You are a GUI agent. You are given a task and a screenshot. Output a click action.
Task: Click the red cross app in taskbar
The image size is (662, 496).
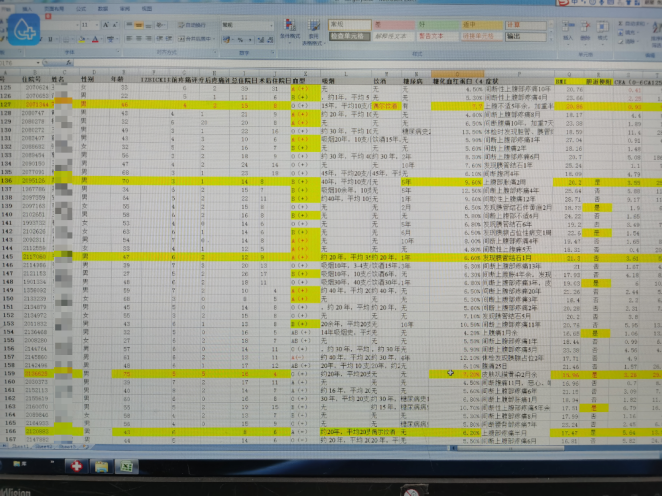click(76, 467)
